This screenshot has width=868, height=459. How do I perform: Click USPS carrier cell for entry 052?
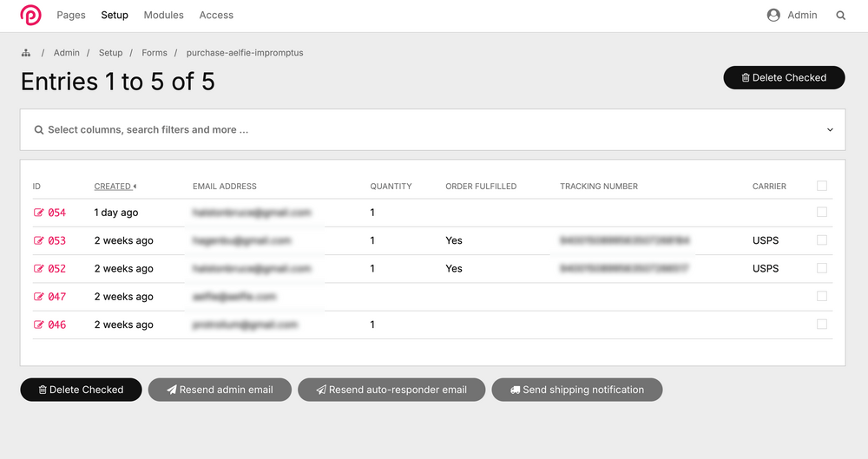click(766, 268)
